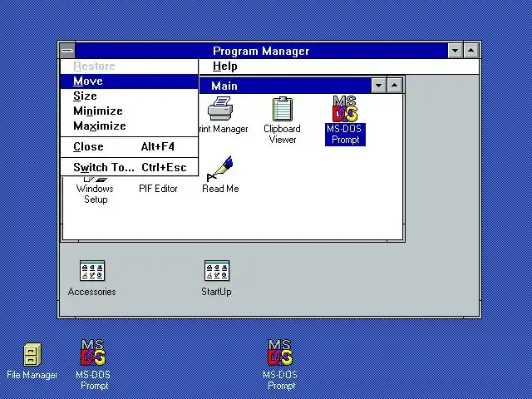Click Program Manager minimize down arrow
This screenshot has width=532, height=399.
(455, 51)
